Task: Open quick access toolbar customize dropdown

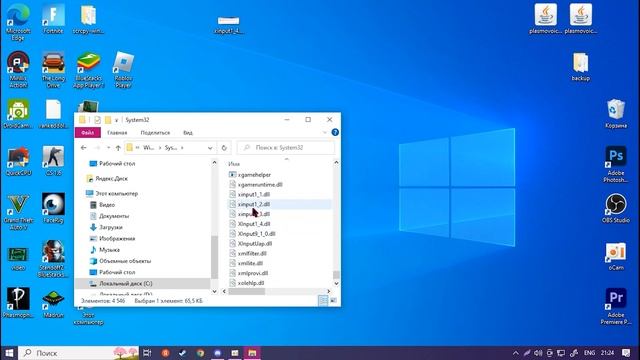Action: click(117, 120)
